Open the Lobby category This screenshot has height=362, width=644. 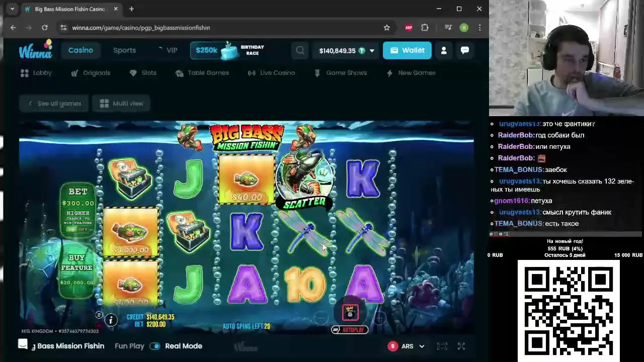pos(36,73)
